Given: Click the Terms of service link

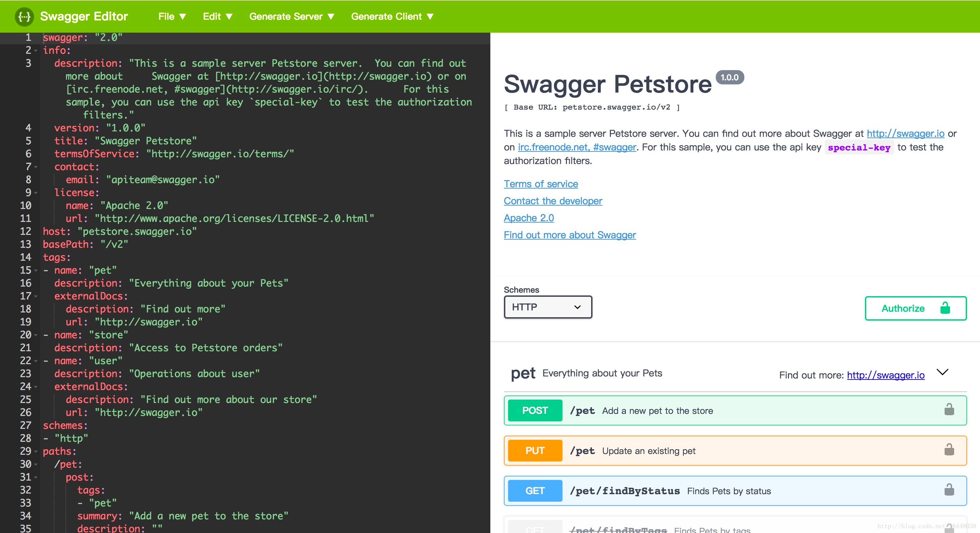Looking at the screenshot, I should pyautogui.click(x=541, y=184).
